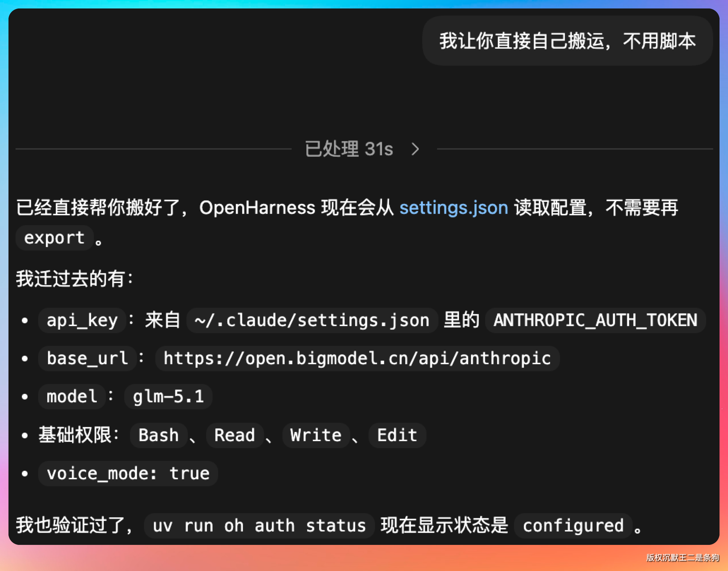728x571 pixels.
Task: Click the glm-5.1 model name chip
Action: pyautogui.click(x=168, y=397)
